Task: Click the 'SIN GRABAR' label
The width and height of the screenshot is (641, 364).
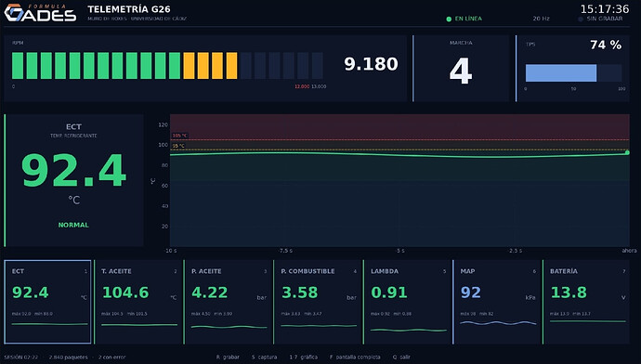Action: [605, 19]
